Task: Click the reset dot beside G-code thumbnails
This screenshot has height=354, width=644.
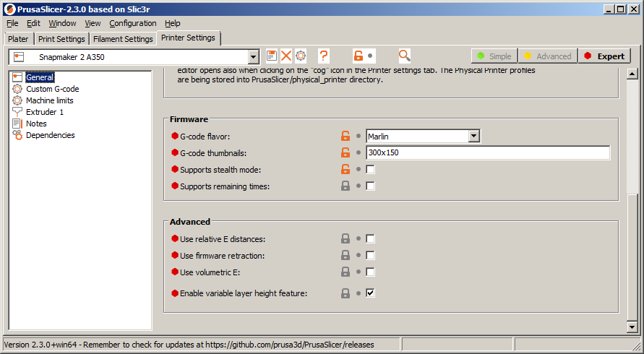Action: pos(359,152)
